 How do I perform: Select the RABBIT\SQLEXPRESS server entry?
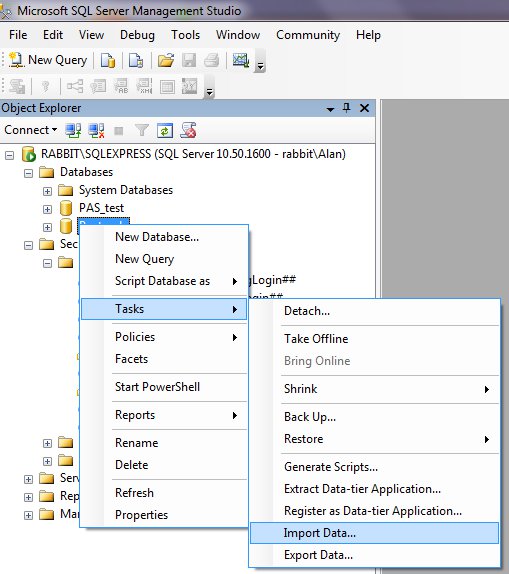(193, 154)
